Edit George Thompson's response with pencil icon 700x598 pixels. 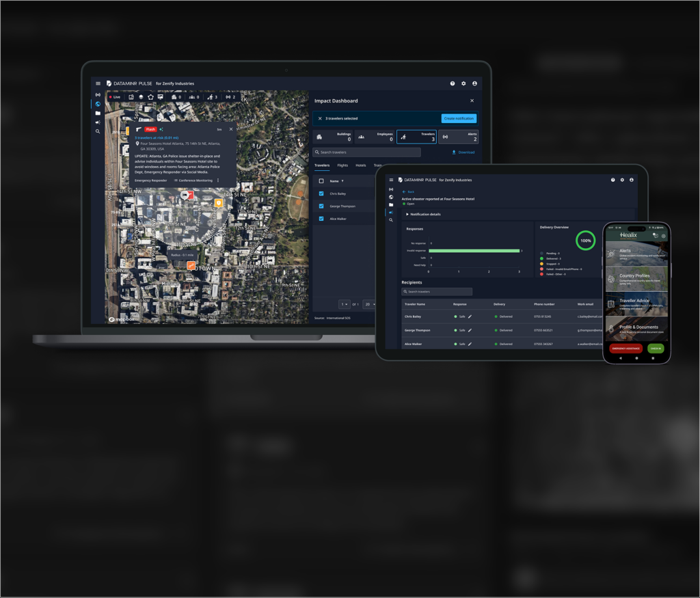(x=470, y=330)
